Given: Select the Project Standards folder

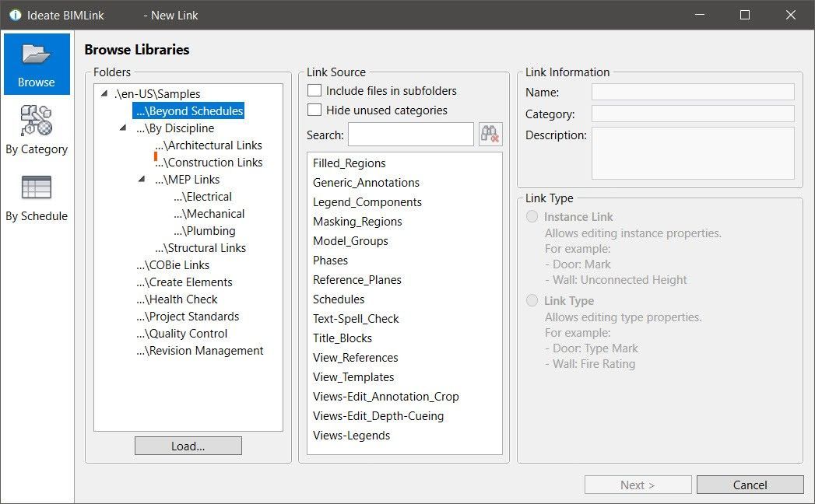Looking at the screenshot, I should click(188, 317).
